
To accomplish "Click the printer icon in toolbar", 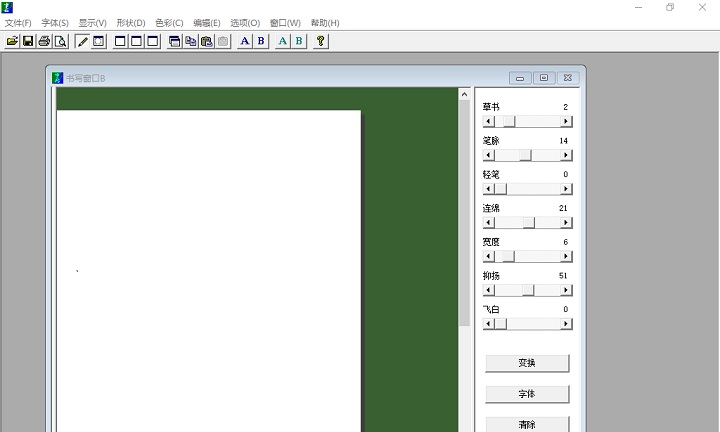I will (44, 41).
